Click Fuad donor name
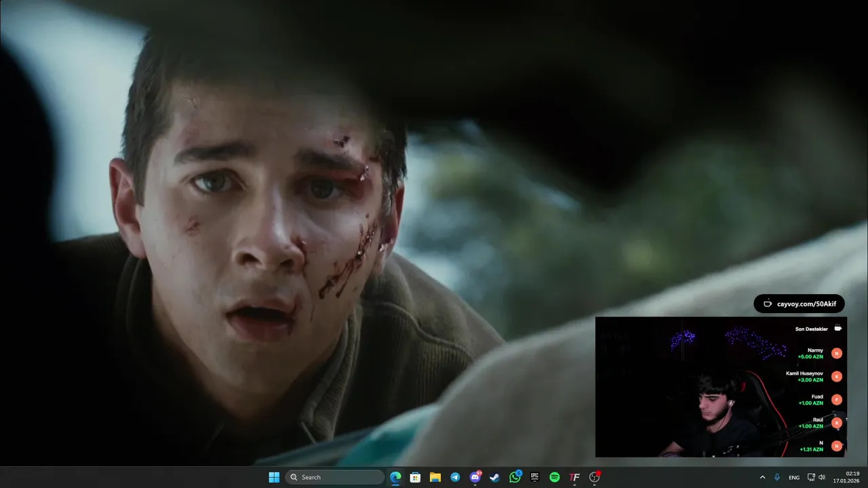868x488 pixels. pos(817,396)
